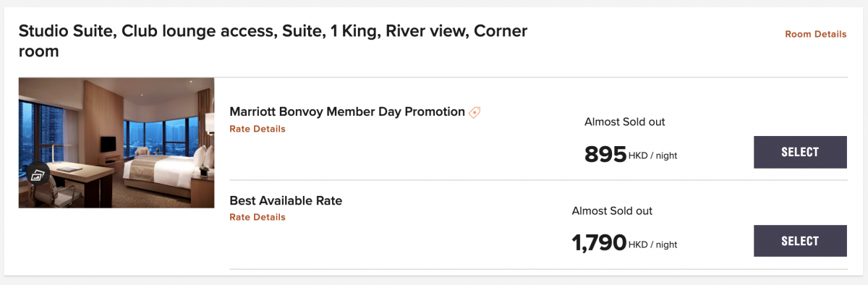
Task: Click the 895 price figure
Action: click(x=605, y=154)
